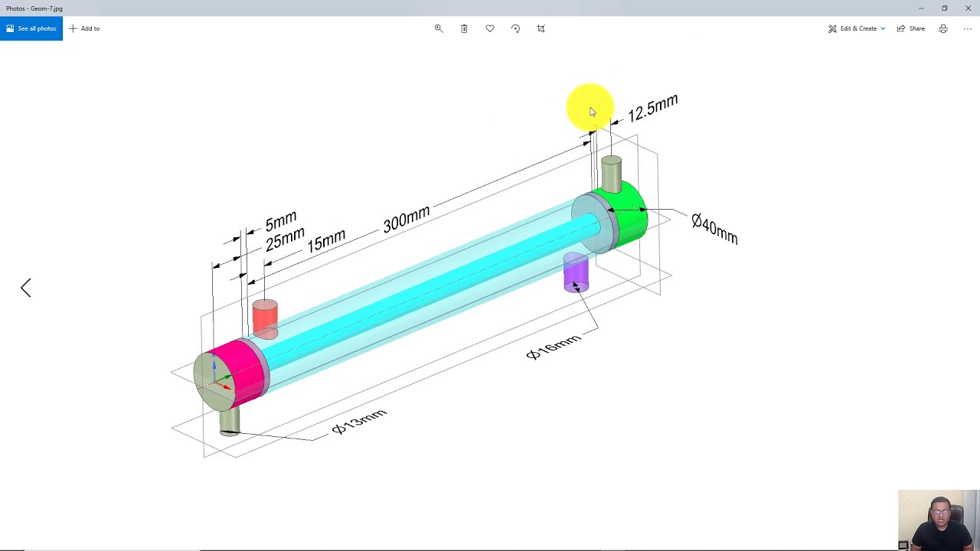
Task: Zoom the photo with magnifier icon
Action: pyautogui.click(x=439, y=28)
